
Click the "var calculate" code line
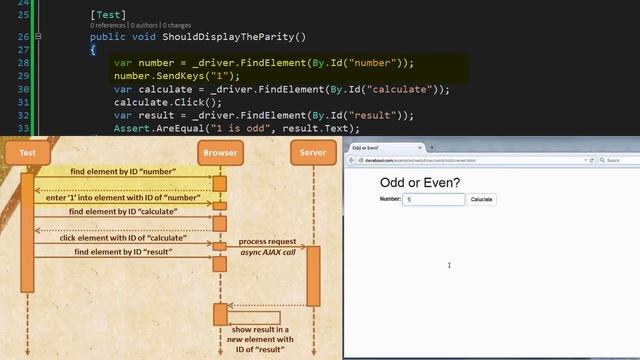(x=282, y=89)
